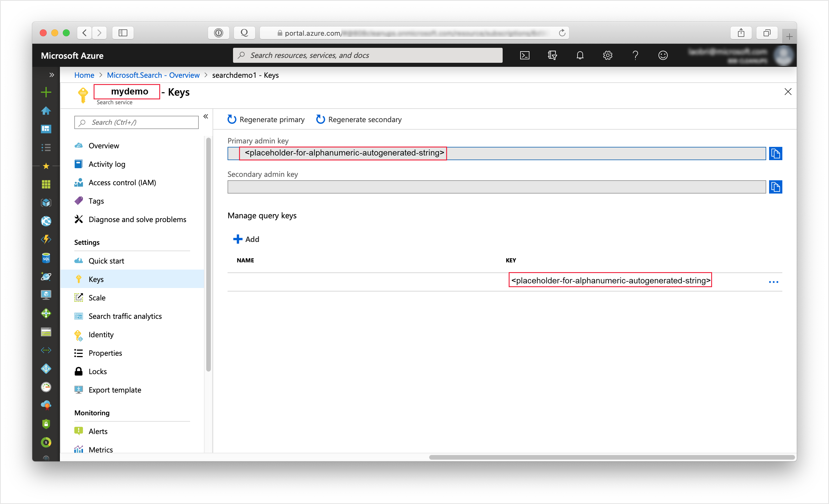Copy the secondary admin key
829x504 pixels.
(x=776, y=186)
